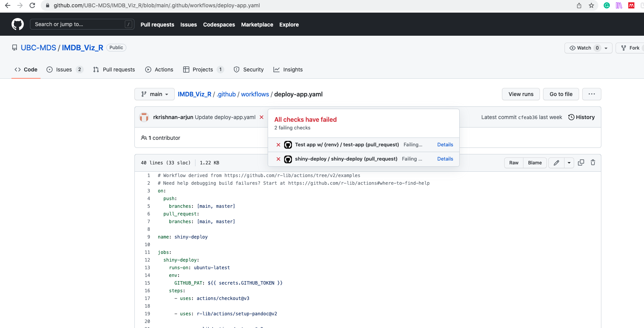The height and width of the screenshot is (328, 644).
Task: Click the GitHub logo home icon
Action: tap(18, 24)
